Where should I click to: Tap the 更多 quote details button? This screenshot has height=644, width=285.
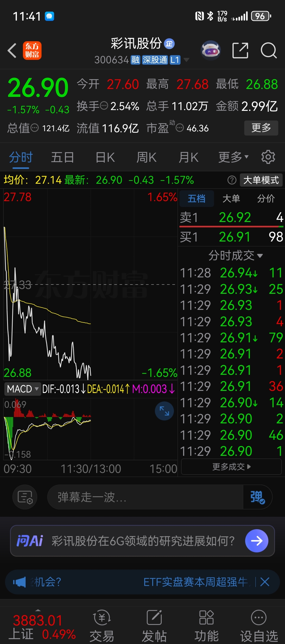coord(261,128)
